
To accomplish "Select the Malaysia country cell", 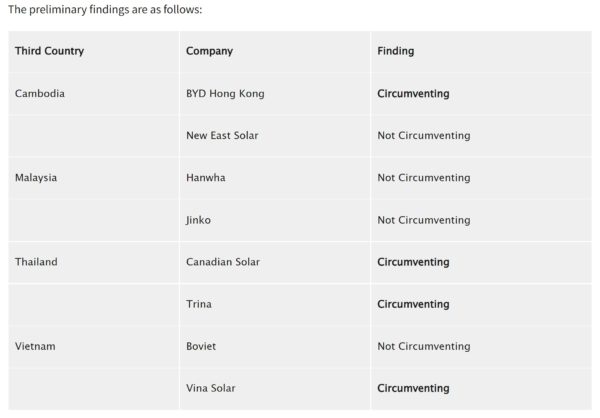I will point(36,178).
